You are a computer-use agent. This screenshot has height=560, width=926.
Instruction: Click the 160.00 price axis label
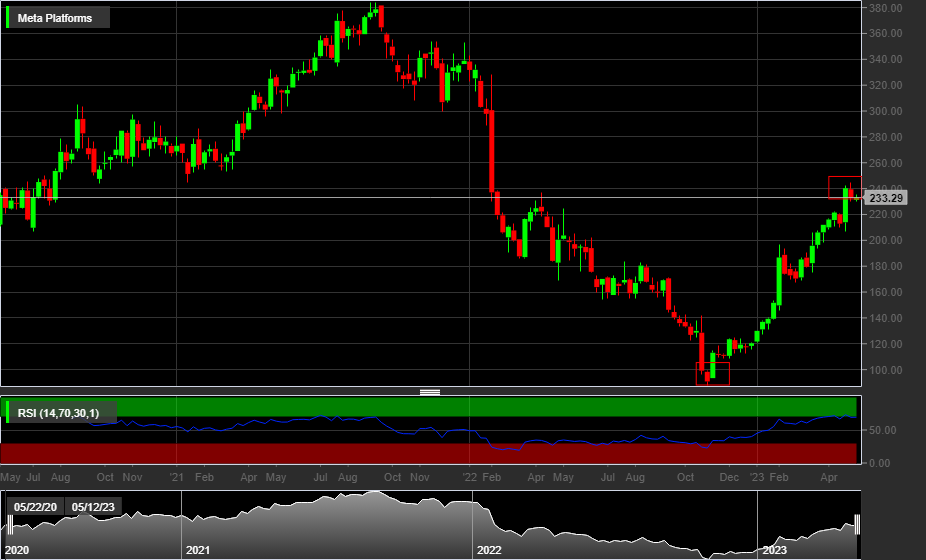[x=885, y=292]
